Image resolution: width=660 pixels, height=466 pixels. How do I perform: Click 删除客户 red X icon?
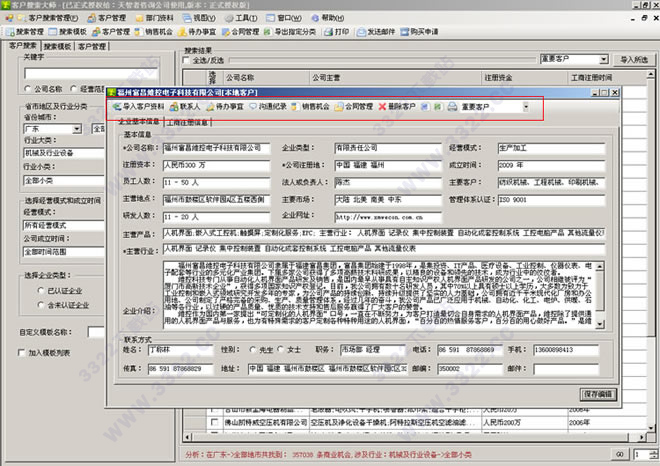383,106
